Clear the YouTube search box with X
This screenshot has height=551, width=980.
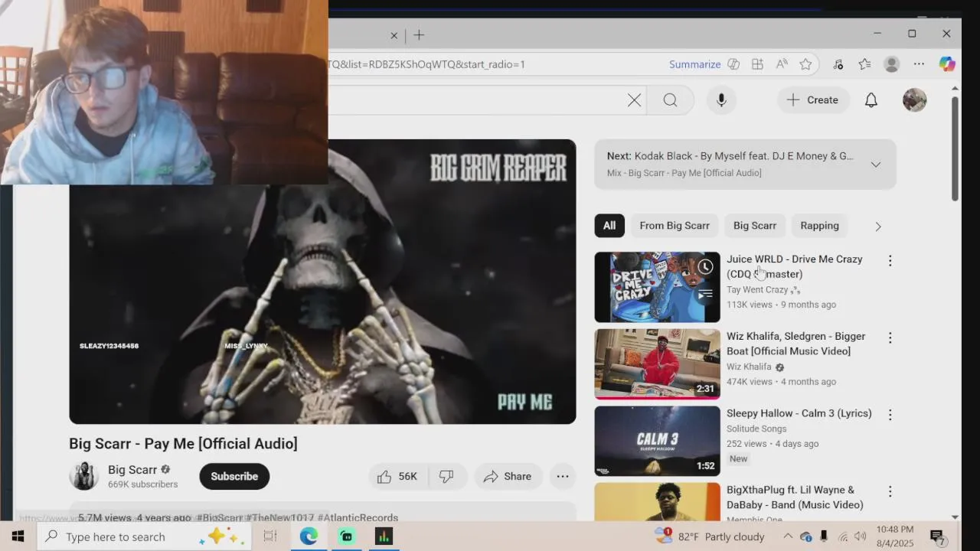coord(634,100)
